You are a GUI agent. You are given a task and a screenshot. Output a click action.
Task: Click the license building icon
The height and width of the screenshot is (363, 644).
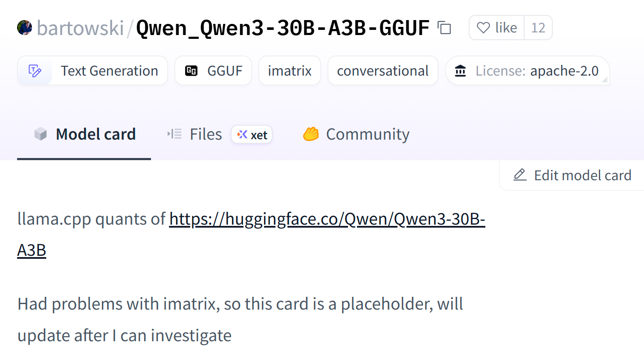coord(460,70)
